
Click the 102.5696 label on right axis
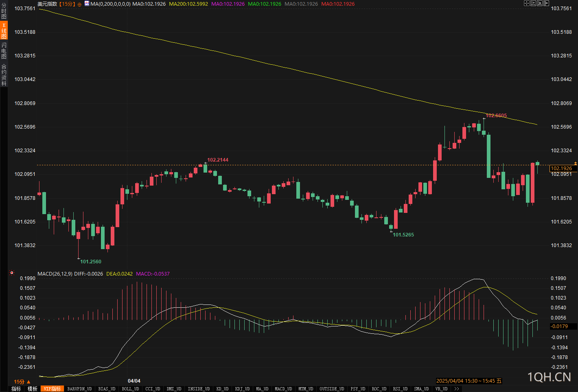(x=561, y=127)
